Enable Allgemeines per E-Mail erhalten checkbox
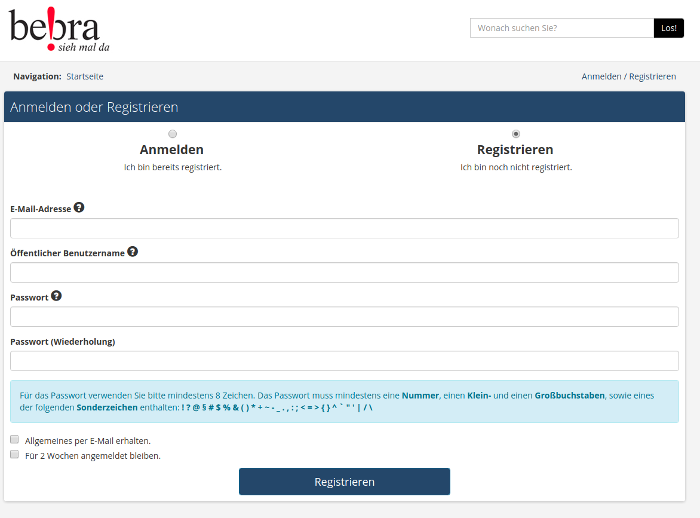This screenshot has width=700, height=518. 15,440
